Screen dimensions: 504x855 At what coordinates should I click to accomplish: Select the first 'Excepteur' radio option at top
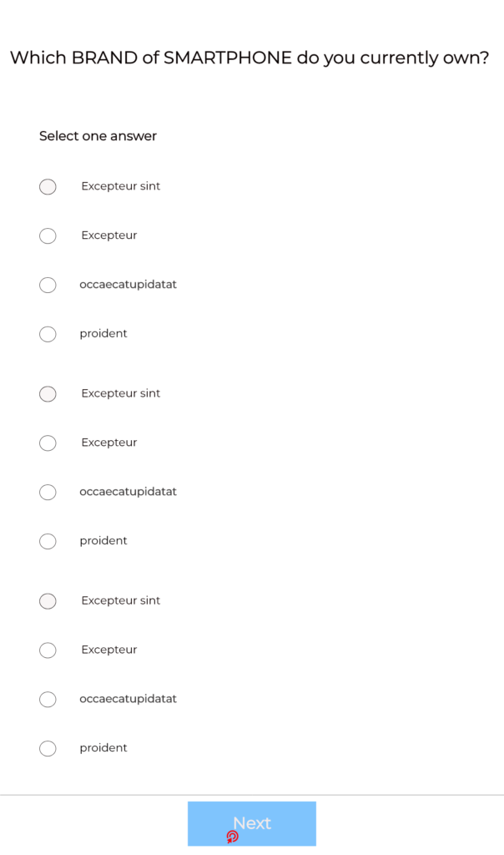48,235
